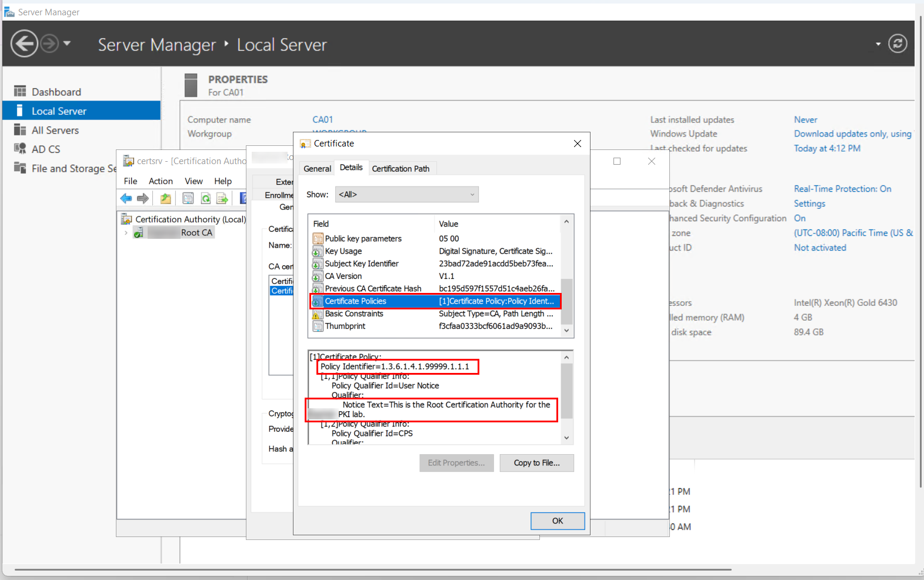Click the CA01 computer name link
The height and width of the screenshot is (580, 924).
click(x=322, y=119)
